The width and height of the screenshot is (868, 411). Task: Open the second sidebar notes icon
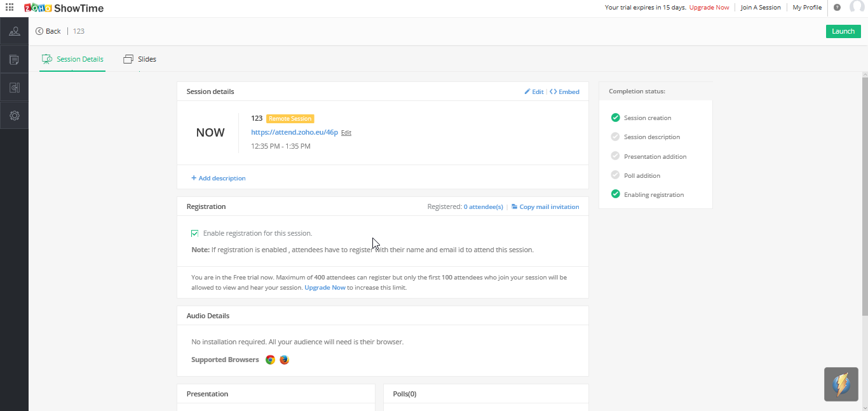point(14,60)
